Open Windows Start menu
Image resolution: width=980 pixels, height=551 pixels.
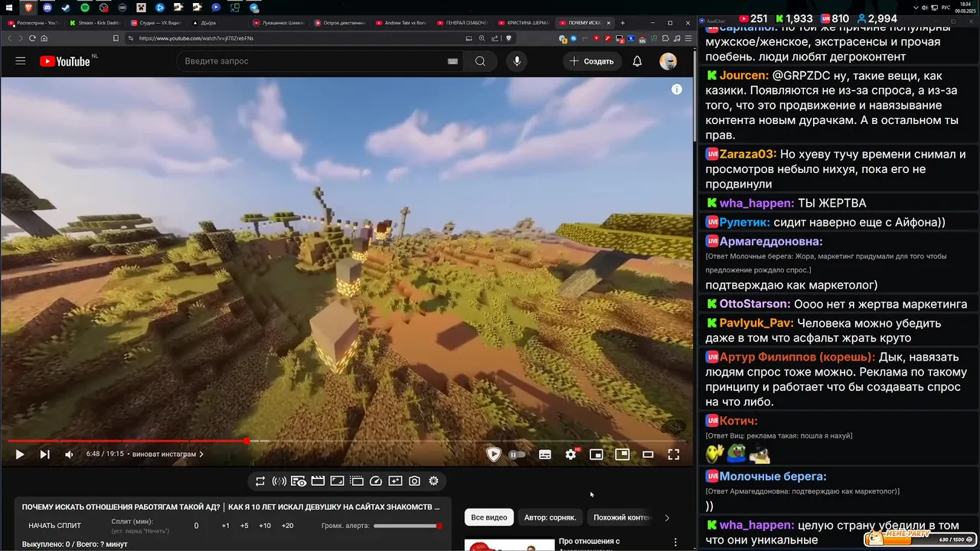tap(8, 7)
